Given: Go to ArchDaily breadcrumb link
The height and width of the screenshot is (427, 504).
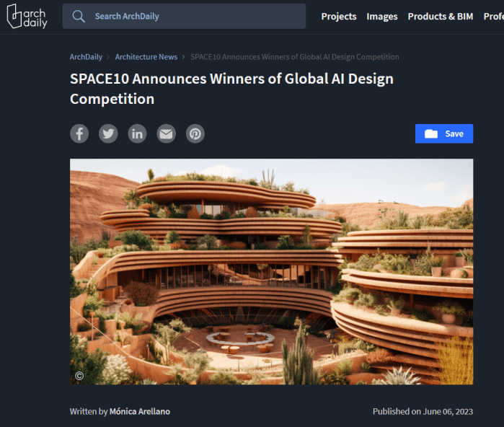Looking at the screenshot, I should (x=86, y=57).
